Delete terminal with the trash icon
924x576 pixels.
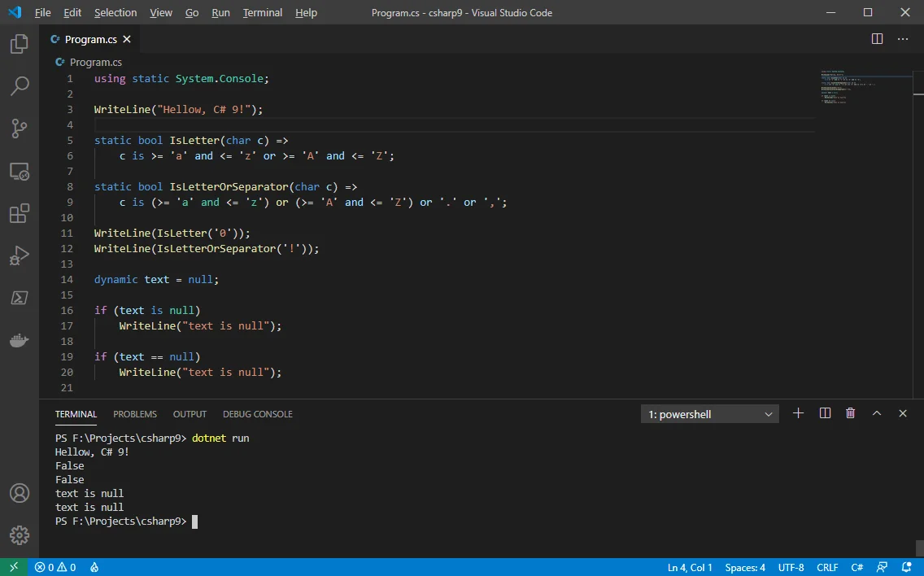click(x=850, y=413)
